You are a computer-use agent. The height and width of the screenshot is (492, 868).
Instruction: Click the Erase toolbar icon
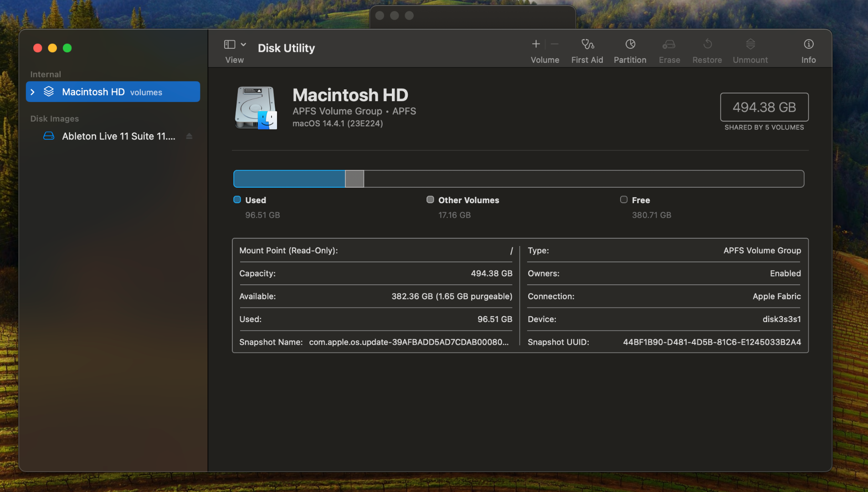pos(669,44)
